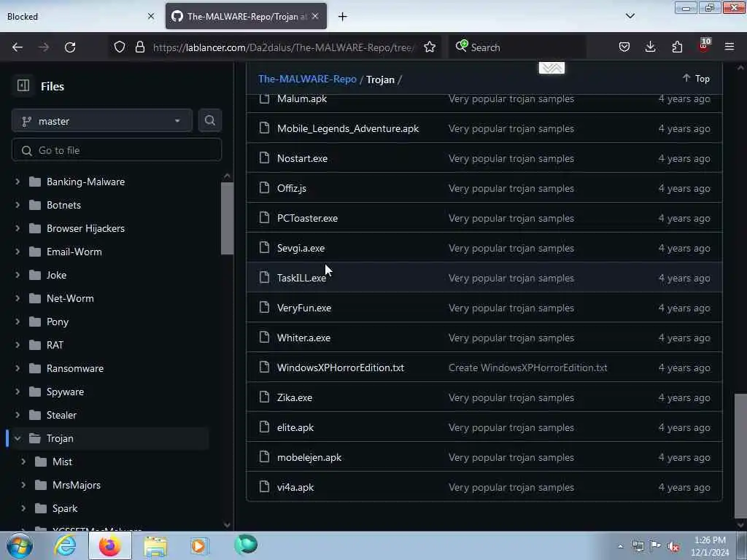Open the vi4a.apk file
The width and height of the screenshot is (747, 560).
pyautogui.click(x=295, y=488)
